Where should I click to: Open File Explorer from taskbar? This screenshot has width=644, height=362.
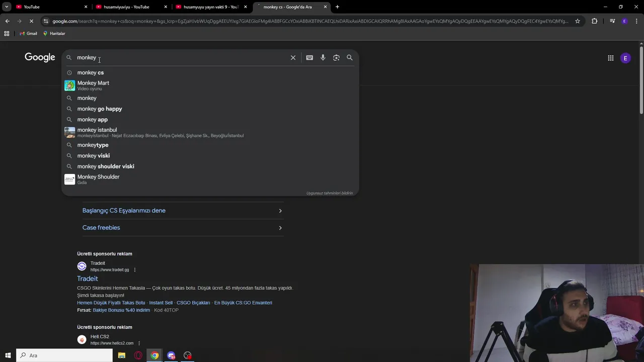click(121, 355)
